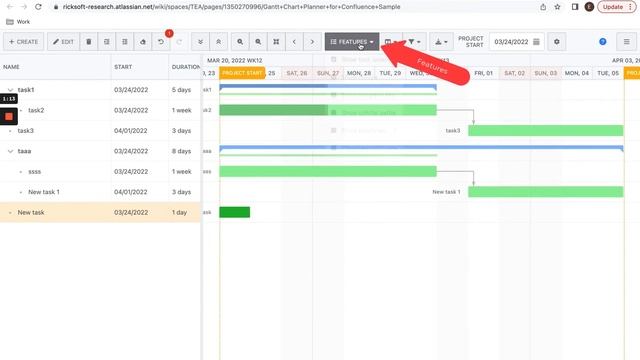Click the New task 1 Gantt bar
This screenshot has height=360, width=640.
546,192
